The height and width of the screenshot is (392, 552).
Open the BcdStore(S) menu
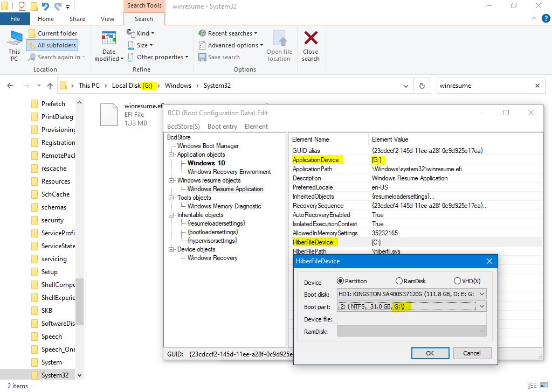pos(183,127)
